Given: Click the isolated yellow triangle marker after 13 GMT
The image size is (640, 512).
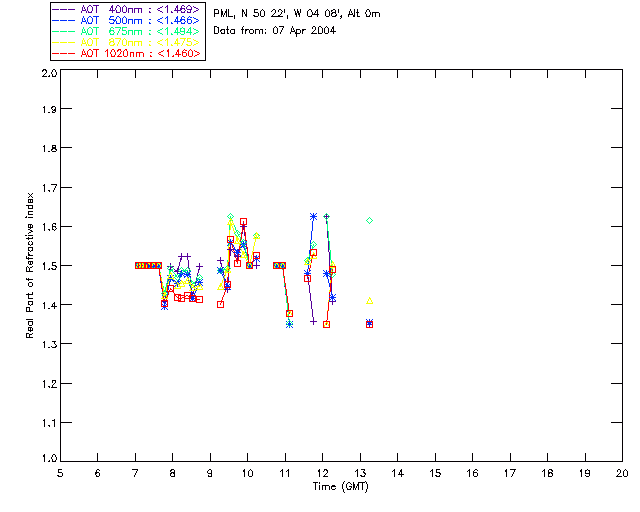Looking at the screenshot, I should click(x=370, y=301).
